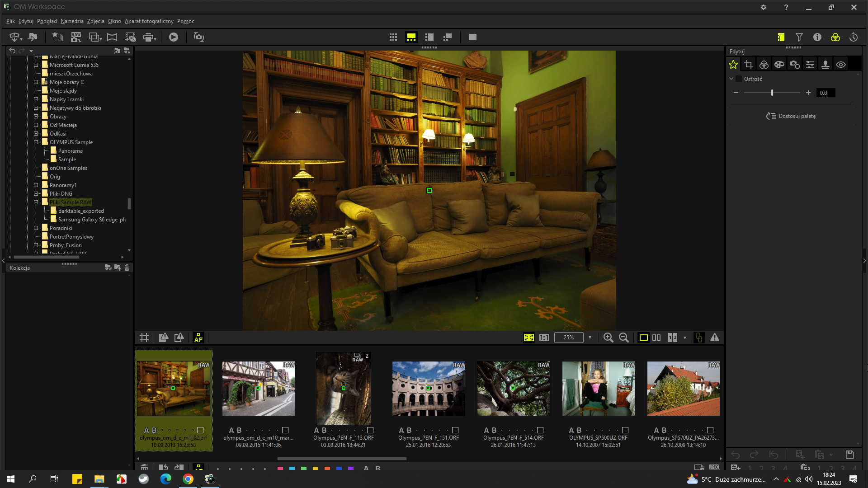Enable the Ostrość checkbox
Screen dimensions: 868x488
point(739,79)
